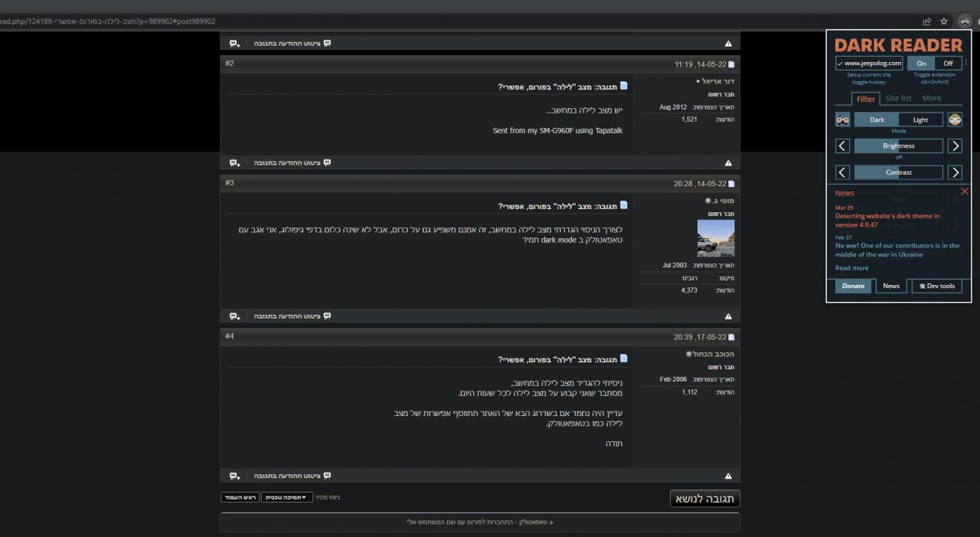Click the Brightness slider bar
This screenshot has width=980, height=537.
point(898,146)
